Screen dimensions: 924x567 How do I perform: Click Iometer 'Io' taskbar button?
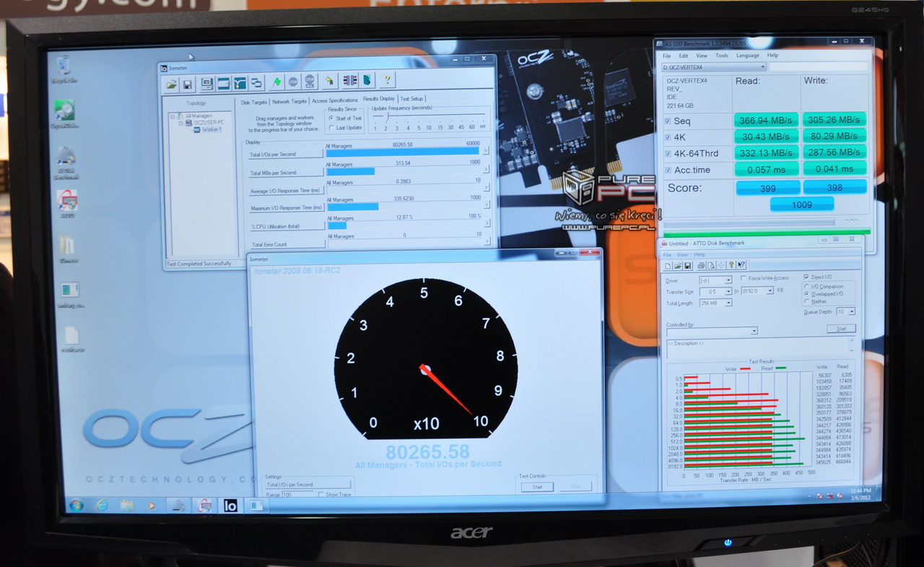click(230, 506)
